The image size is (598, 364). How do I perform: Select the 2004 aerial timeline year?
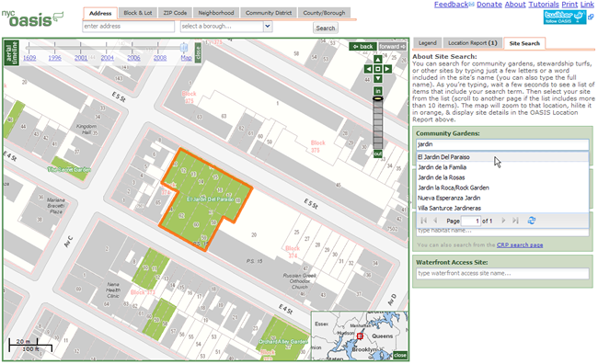(107, 58)
